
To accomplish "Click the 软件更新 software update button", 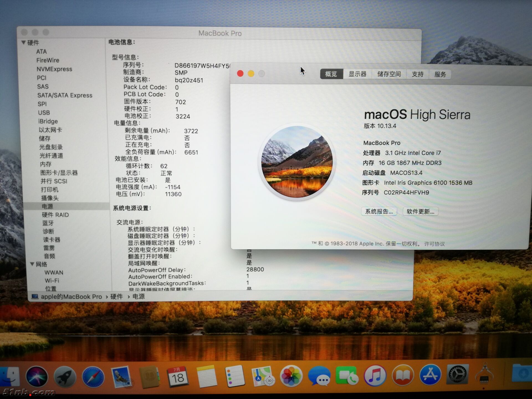I will pyautogui.click(x=420, y=212).
